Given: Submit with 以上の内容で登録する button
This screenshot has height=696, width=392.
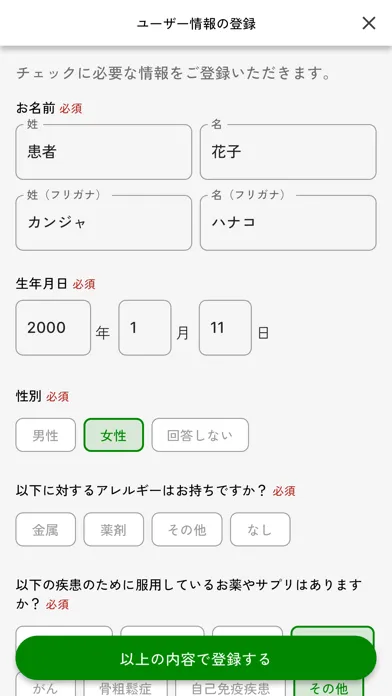Looking at the screenshot, I should [x=196, y=658].
